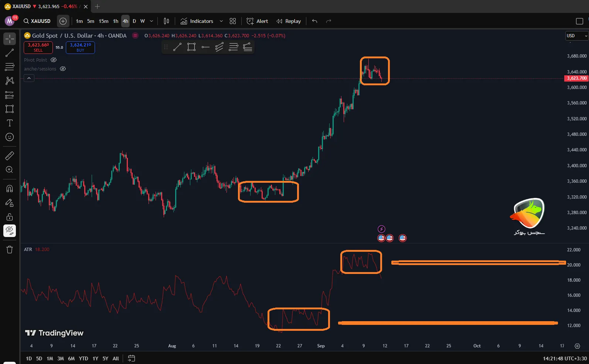589x364 pixels.
Task: Open the Indicators dialog
Action: pos(197,21)
